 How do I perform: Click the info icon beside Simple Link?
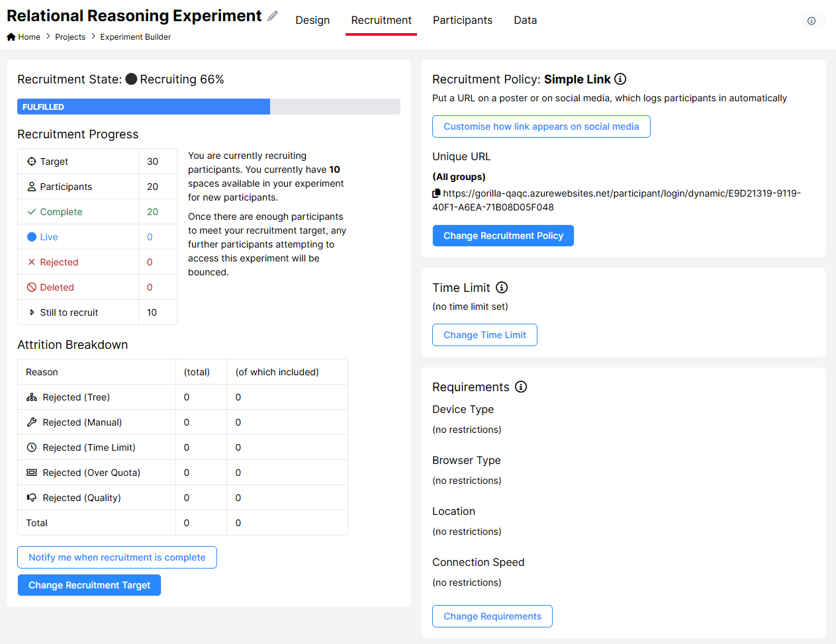coord(620,79)
